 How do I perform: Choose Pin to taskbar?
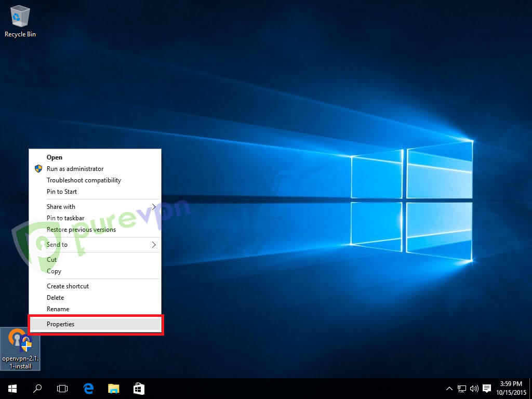pos(95,218)
